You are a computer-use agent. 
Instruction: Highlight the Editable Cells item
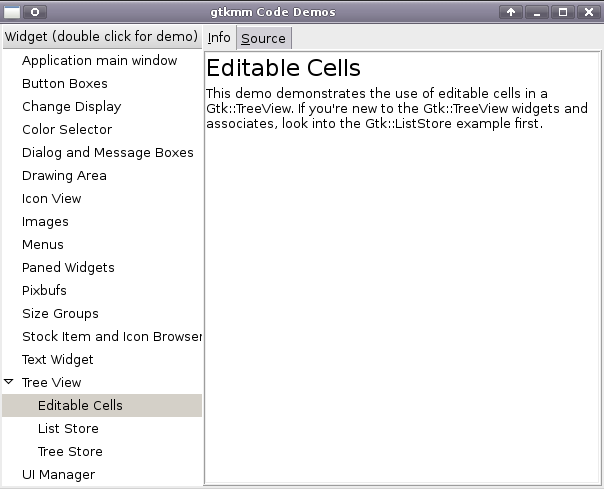click(x=80, y=406)
